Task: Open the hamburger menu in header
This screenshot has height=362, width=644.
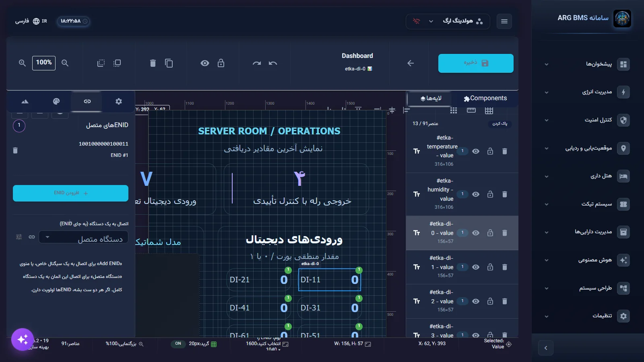Action: pyautogui.click(x=504, y=21)
